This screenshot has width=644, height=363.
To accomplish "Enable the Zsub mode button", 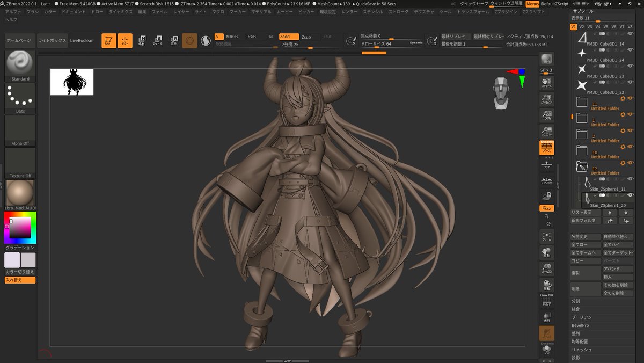I will (x=309, y=37).
